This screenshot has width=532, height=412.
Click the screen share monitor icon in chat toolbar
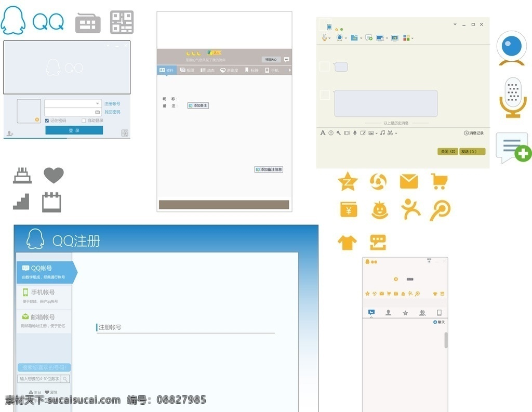tap(395, 38)
